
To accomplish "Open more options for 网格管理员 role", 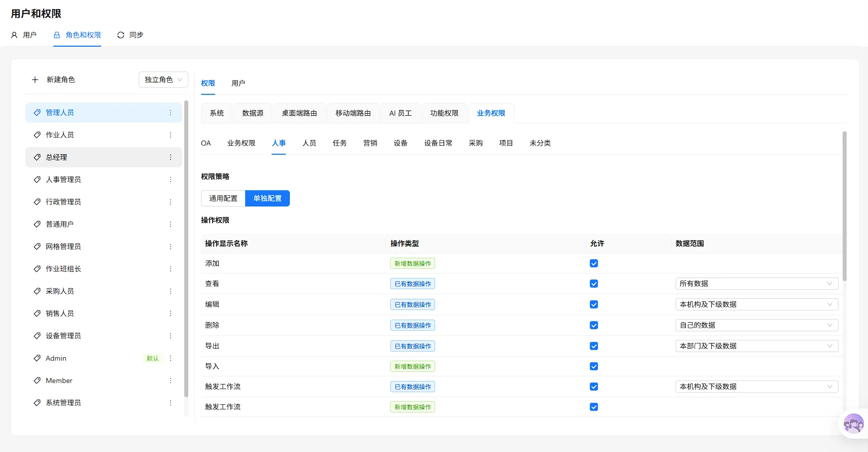I will 171,247.
